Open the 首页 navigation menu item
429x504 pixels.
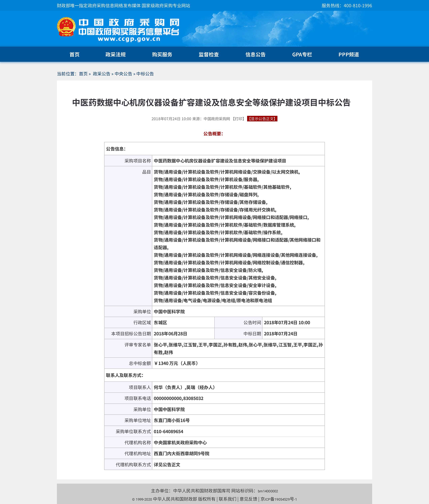pos(74,55)
